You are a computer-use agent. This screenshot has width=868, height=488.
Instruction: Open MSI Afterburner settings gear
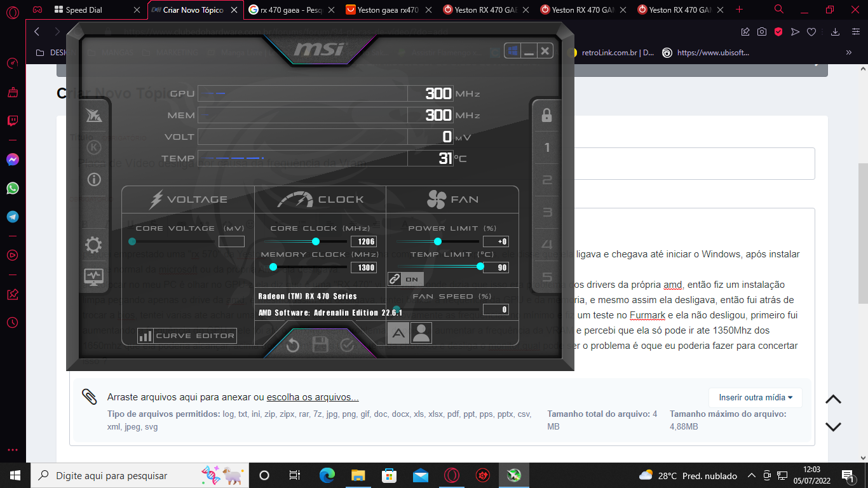point(93,245)
